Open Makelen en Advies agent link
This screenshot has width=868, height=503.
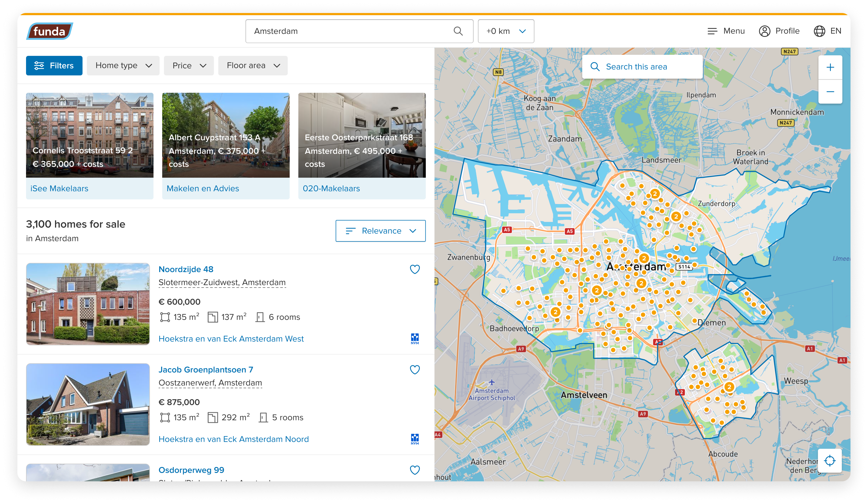coord(203,189)
